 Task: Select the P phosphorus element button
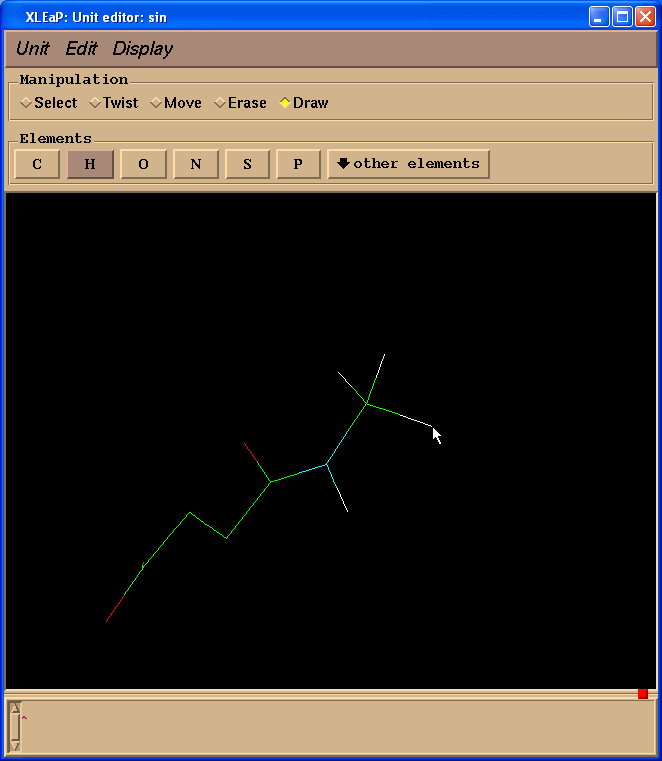[298, 164]
